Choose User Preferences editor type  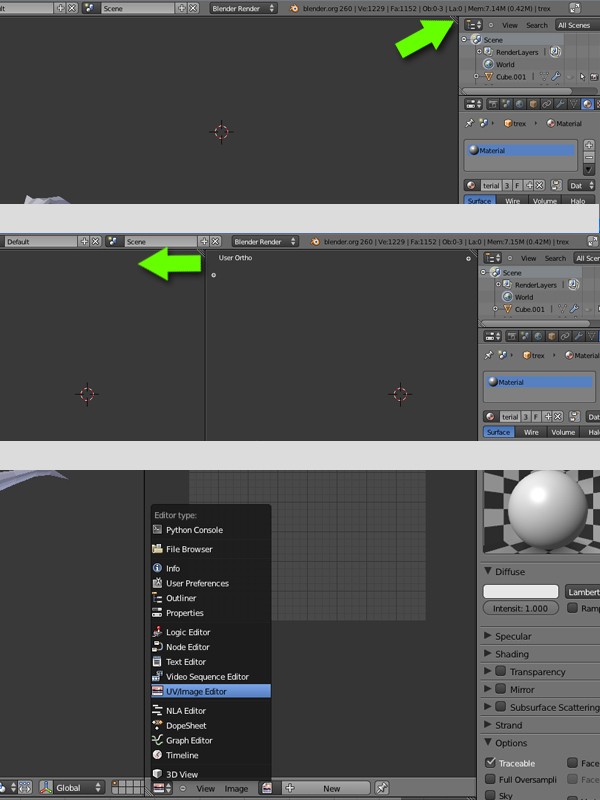(211, 583)
